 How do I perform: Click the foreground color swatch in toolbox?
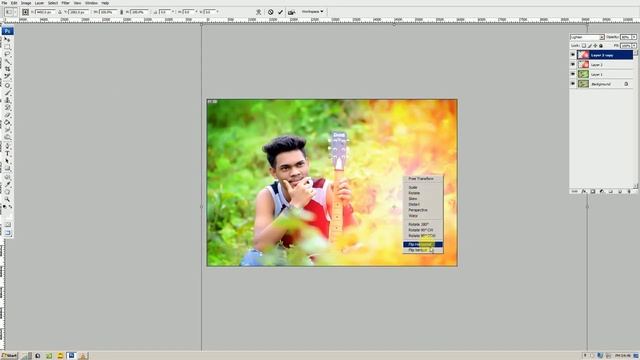pyautogui.click(x=6, y=214)
